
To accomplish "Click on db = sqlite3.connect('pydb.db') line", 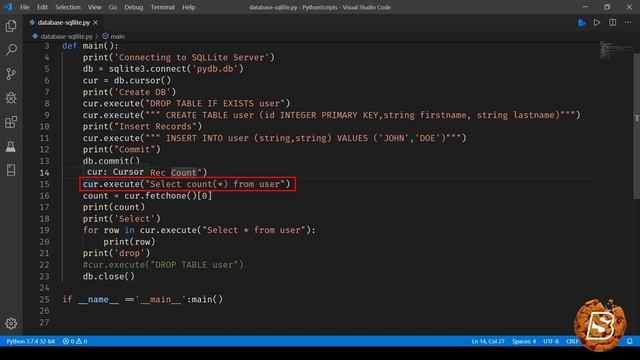I will (163, 69).
